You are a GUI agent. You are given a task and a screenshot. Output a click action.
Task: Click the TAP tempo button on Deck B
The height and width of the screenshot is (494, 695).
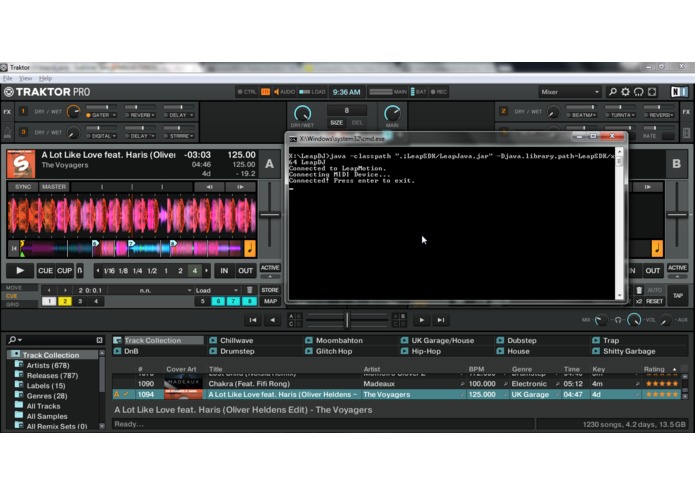click(x=678, y=296)
